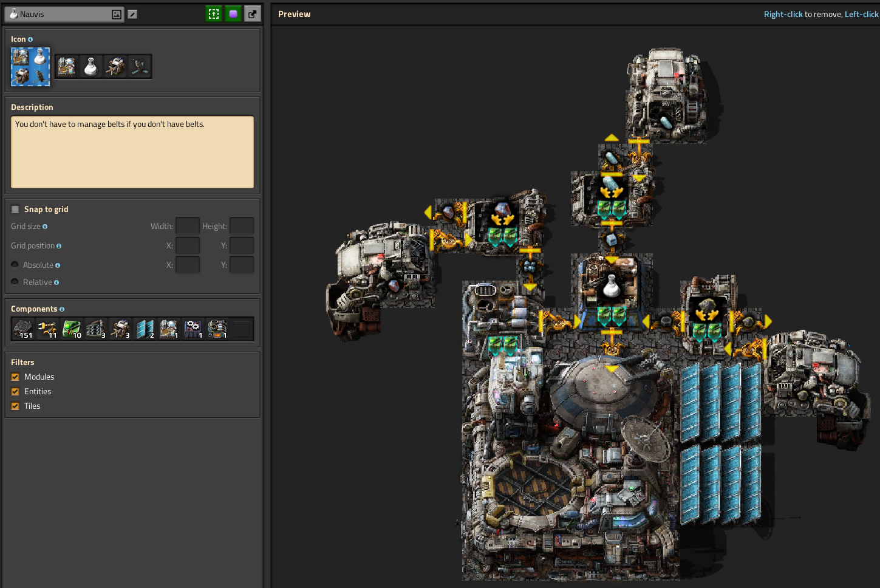Screen dimensions: 880x588
Task: Click assembling machine component showing 1
Action: coord(193,329)
